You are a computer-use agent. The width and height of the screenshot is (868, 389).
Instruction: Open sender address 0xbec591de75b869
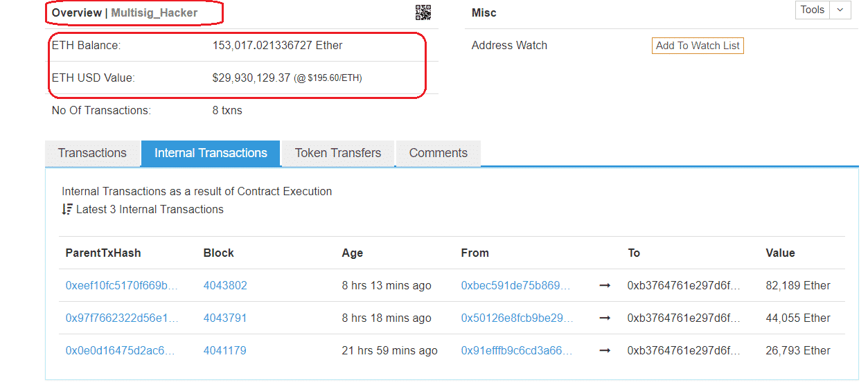(517, 285)
